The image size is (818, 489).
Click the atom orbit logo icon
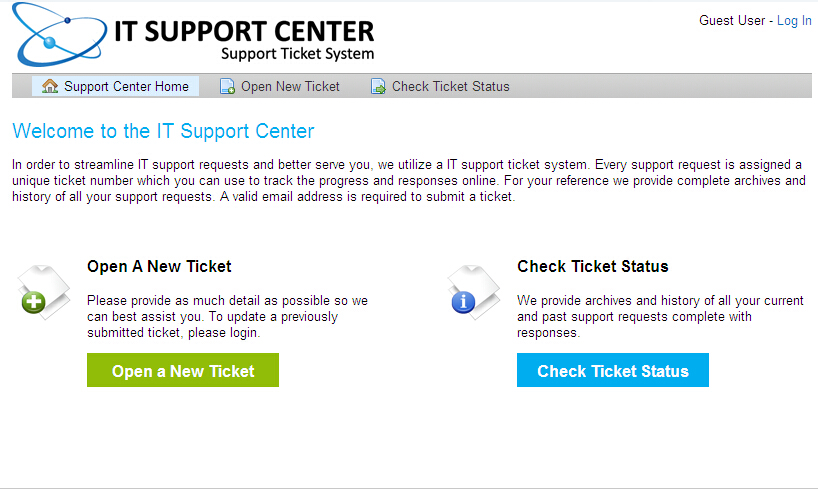(58, 36)
